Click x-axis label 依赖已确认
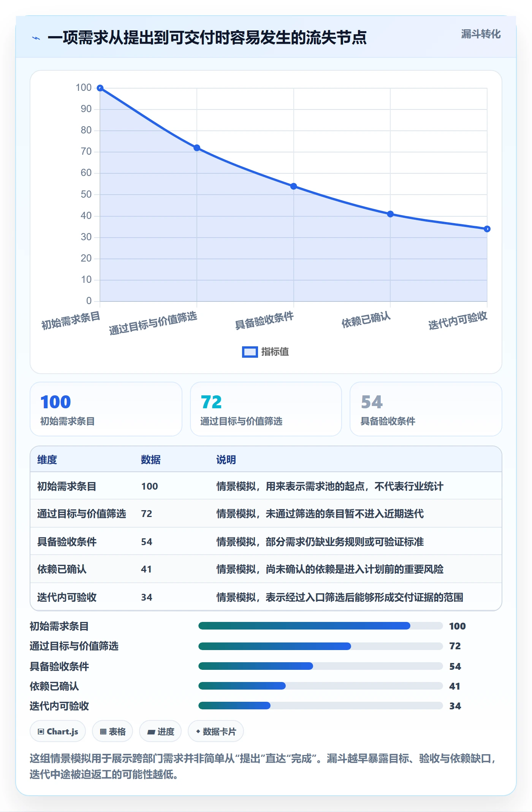532x812 pixels. point(366,319)
